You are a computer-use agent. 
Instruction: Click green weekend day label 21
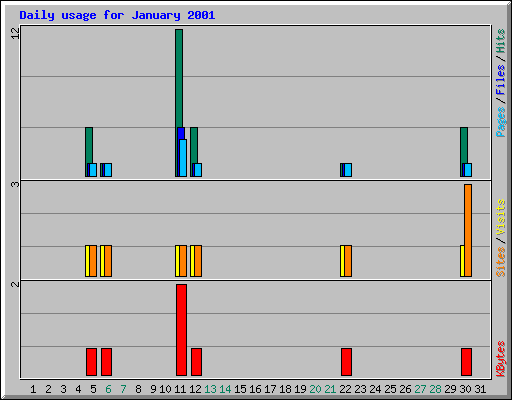(x=330, y=389)
